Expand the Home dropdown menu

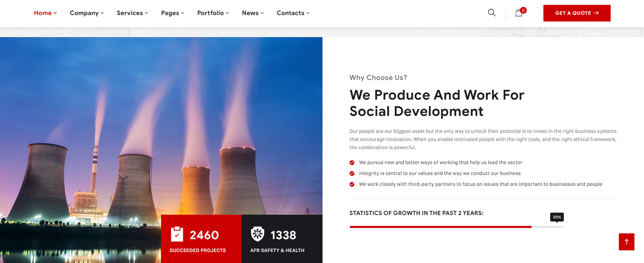[45, 13]
